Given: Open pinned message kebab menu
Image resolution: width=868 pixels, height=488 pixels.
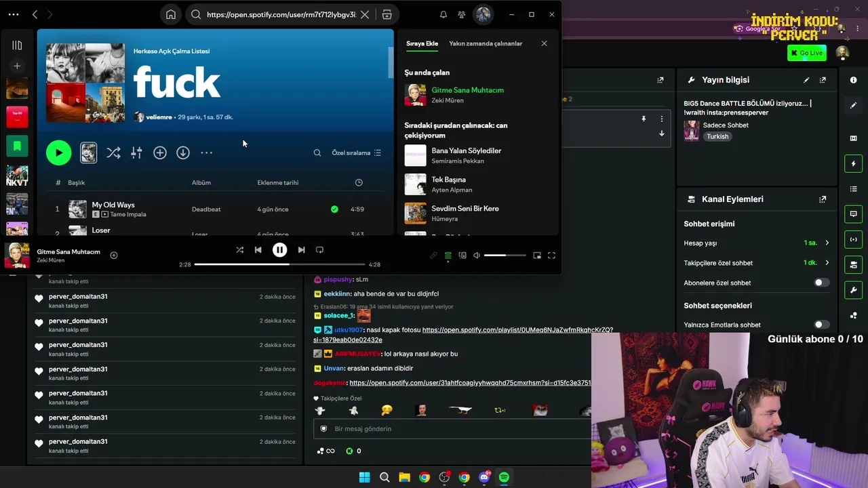Looking at the screenshot, I should (662, 119).
